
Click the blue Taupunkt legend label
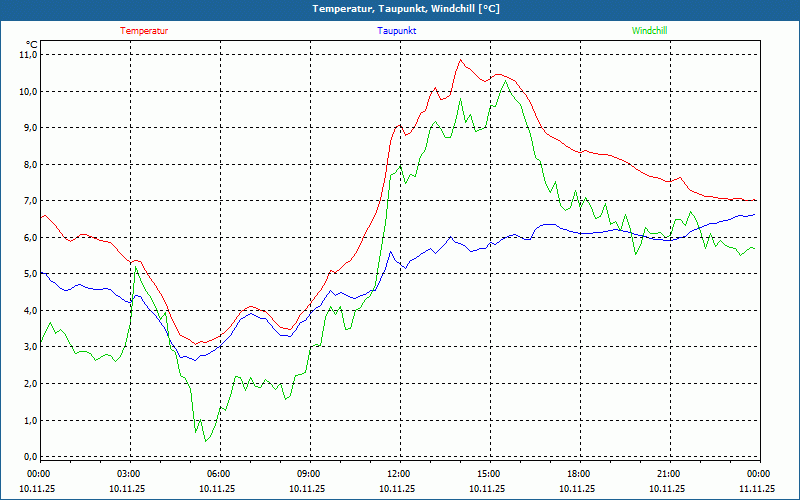point(396,31)
